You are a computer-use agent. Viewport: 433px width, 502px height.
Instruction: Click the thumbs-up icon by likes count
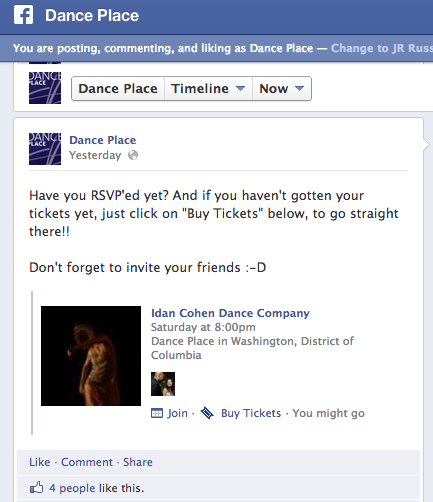coord(37,488)
